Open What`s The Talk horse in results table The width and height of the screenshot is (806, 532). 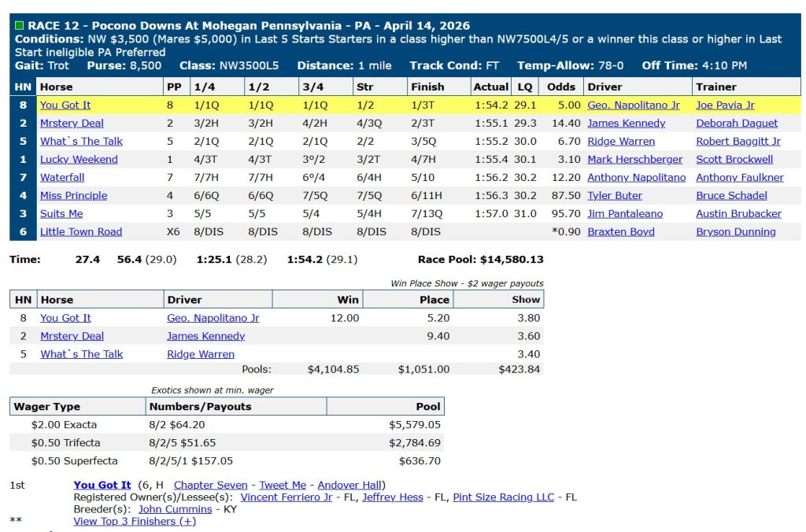[81, 141]
